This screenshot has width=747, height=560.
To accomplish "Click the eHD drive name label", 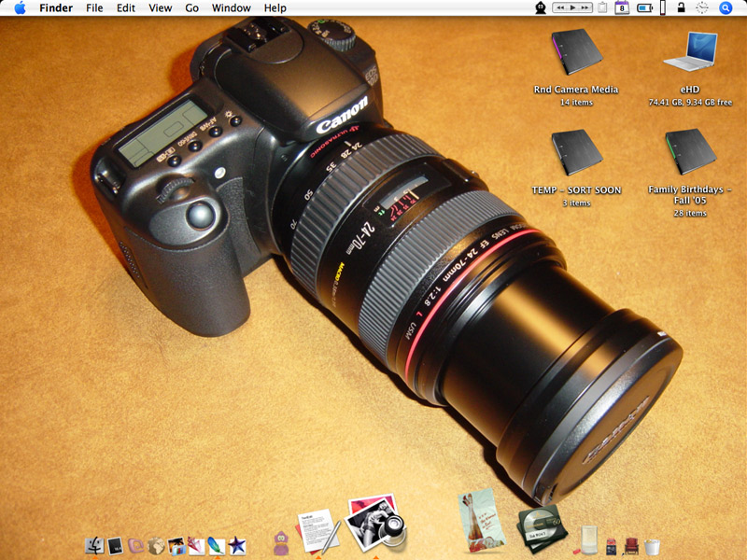I will tap(690, 90).
